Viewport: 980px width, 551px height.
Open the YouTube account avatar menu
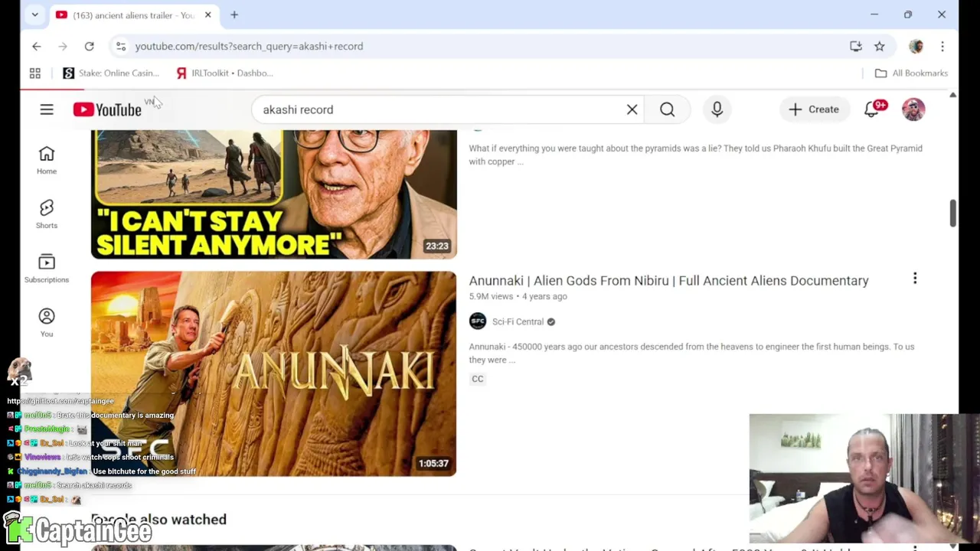click(x=913, y=109)
